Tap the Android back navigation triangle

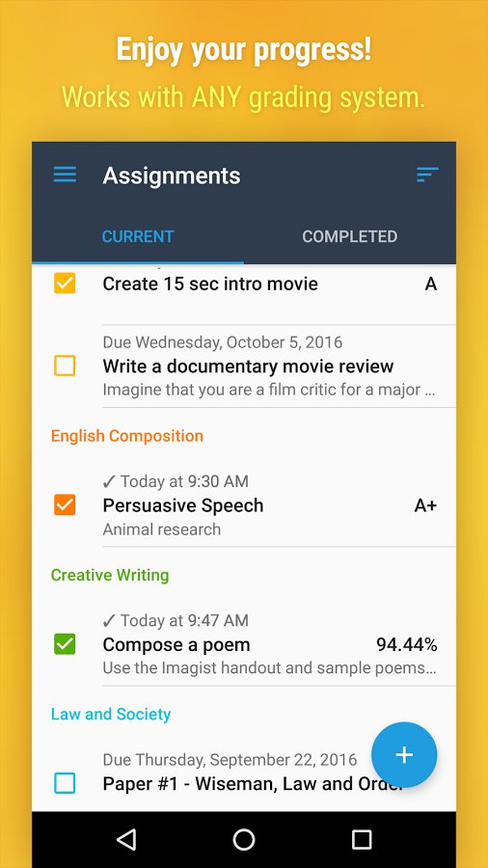coord(126,840)
